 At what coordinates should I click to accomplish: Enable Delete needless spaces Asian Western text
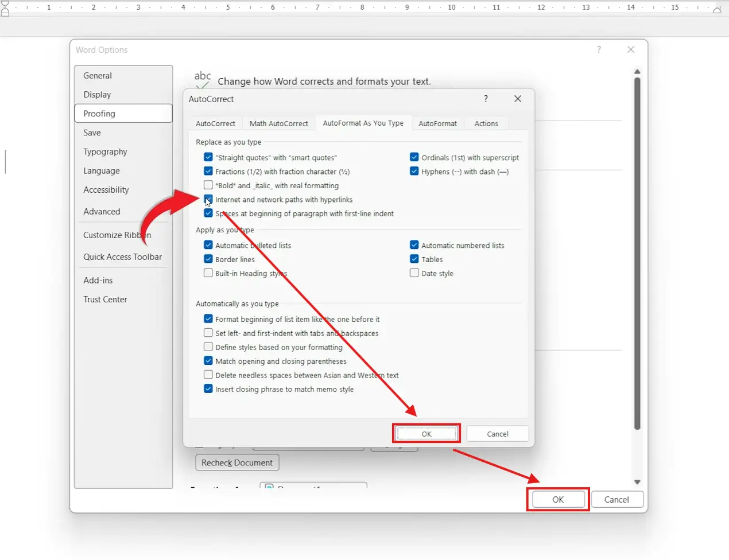208,375
